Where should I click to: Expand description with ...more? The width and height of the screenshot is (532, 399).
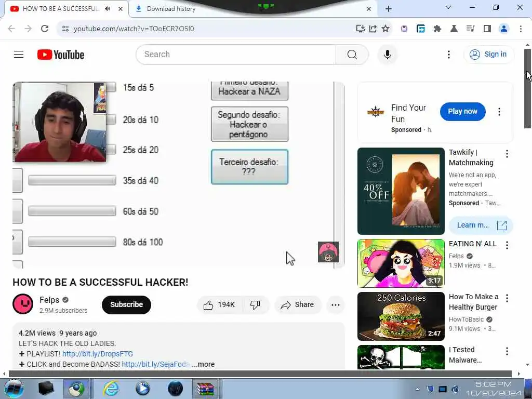tap(203, 364)
